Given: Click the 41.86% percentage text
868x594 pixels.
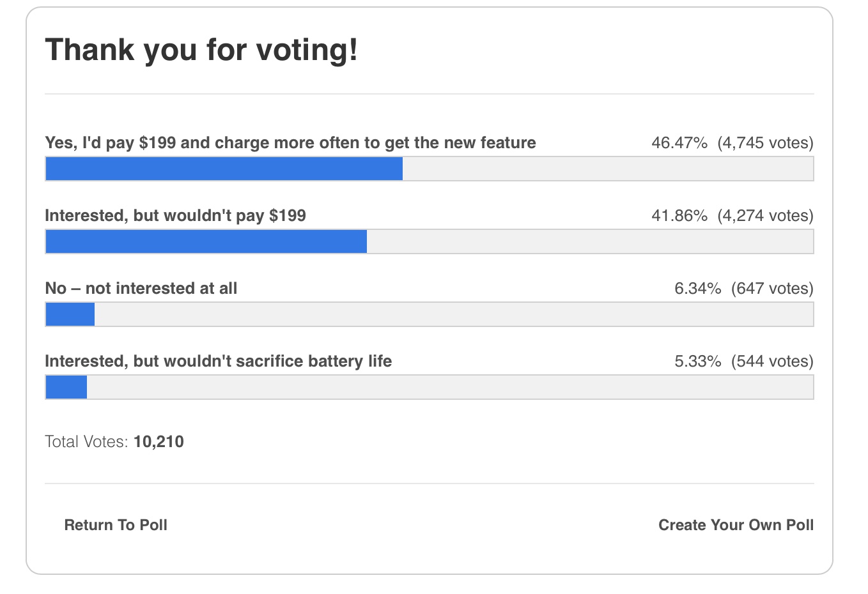Looking at the screenshot, I should pos(679,215).
